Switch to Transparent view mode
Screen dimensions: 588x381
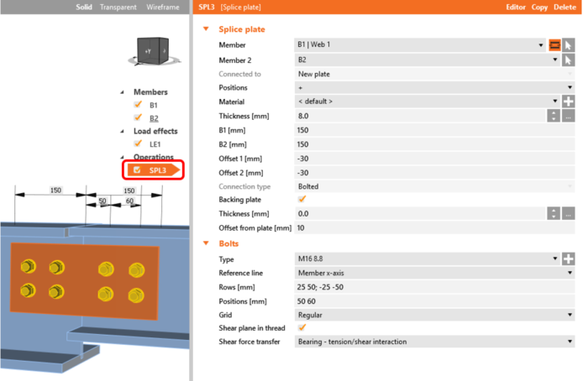(x=118, y=7)
